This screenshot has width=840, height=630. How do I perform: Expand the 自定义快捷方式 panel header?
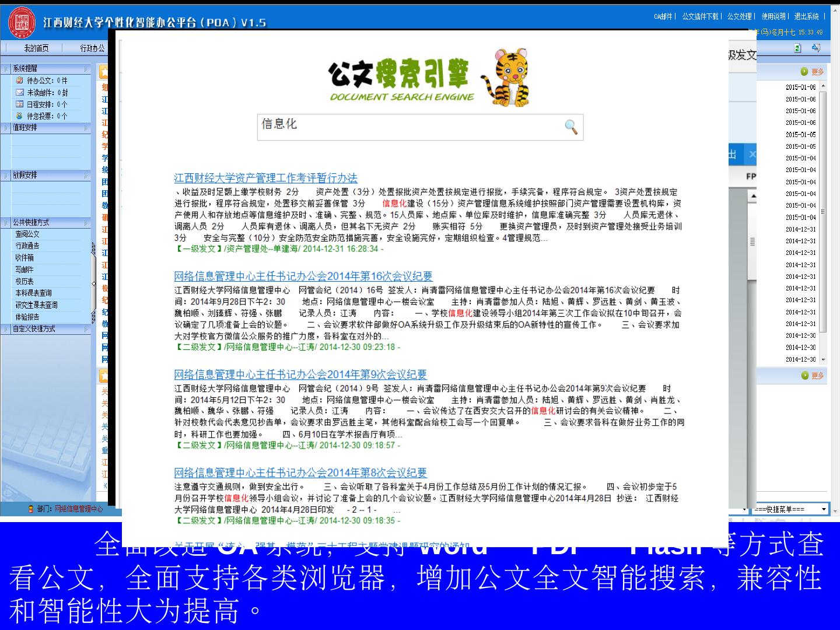pos(45,329)
